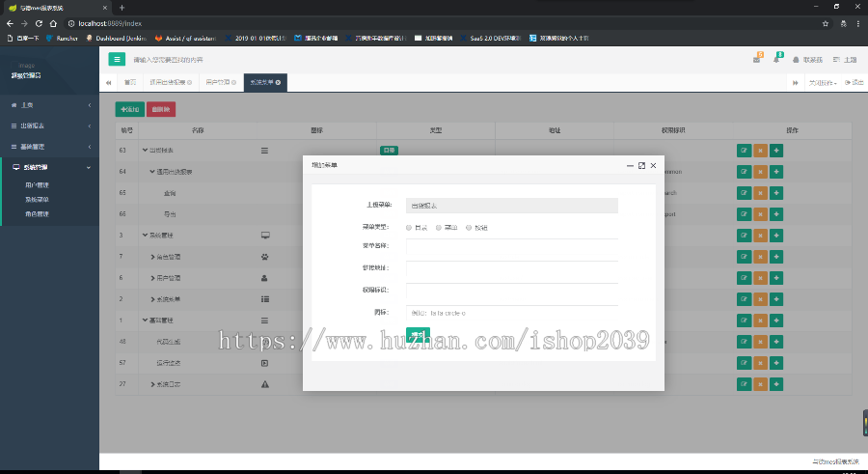
Task: Open 系统菜单 in sidebar submenu
Action: 37,200
